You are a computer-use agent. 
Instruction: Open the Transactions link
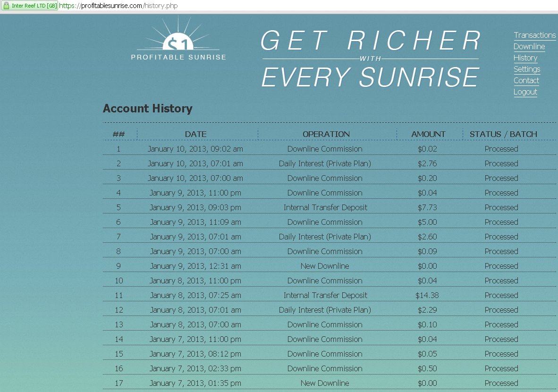pyautogui.click(x=534, y=35)
